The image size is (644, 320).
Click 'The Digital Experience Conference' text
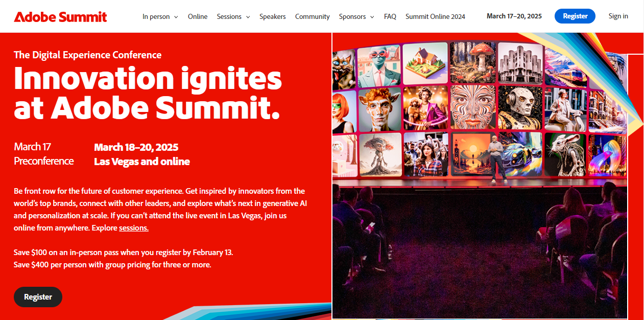[x=88, y=55]
